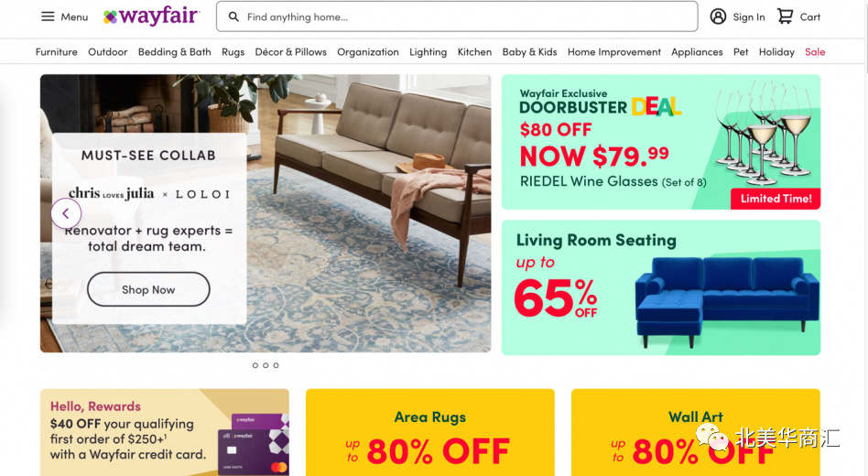
Task: Select the third carousel dot
Action: (277, 365)
